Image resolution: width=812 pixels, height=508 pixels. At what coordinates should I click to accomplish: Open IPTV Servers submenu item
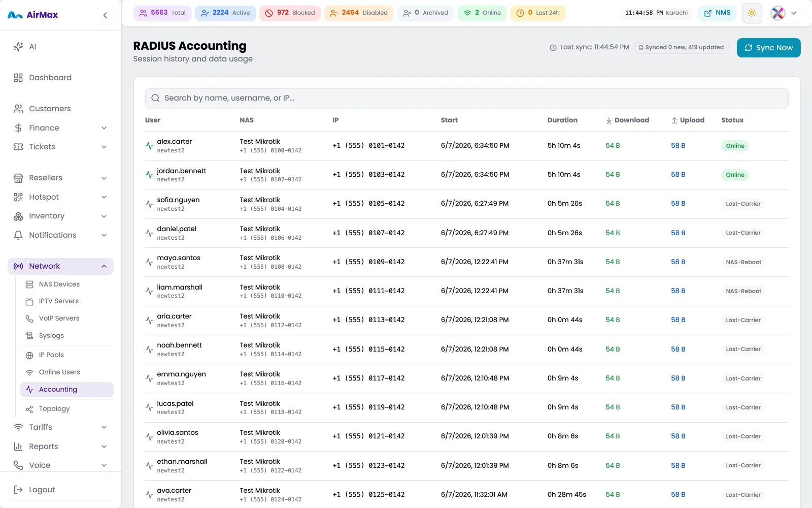click(66, 301)
